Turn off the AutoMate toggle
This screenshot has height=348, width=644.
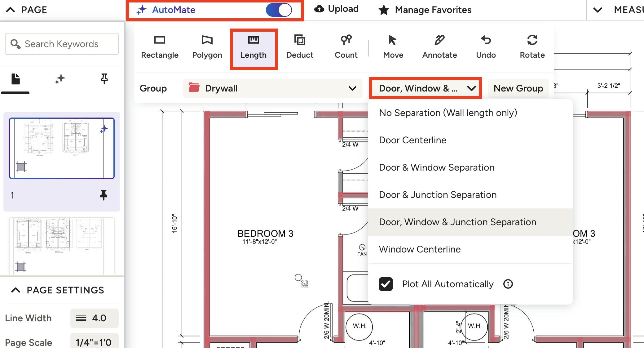pyautogui.click(x=279, y=10)
